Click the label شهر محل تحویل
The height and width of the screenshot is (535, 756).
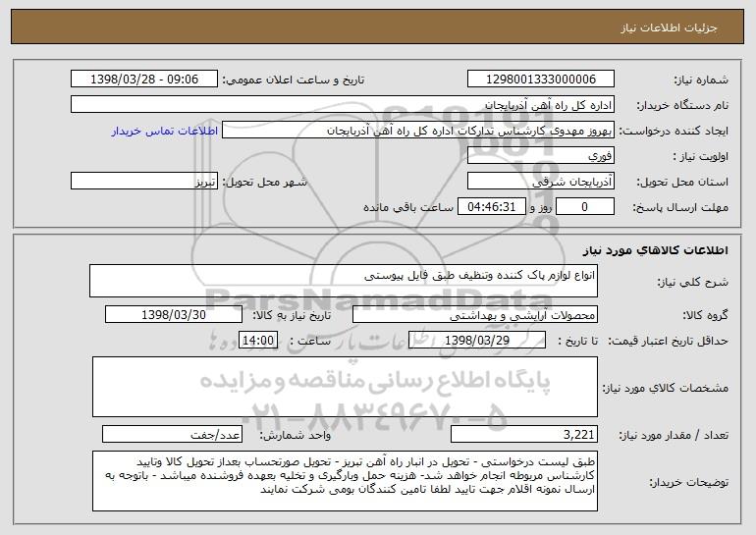point(264,183)
